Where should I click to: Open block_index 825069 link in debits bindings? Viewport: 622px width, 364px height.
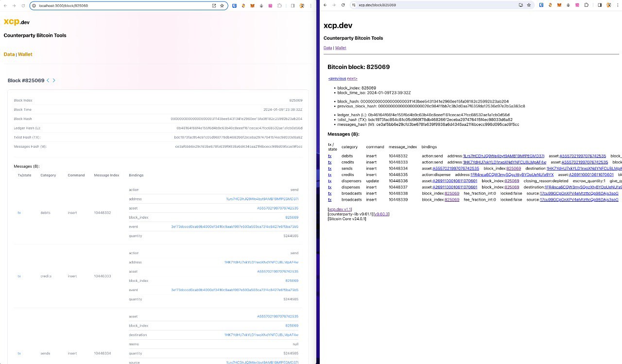292,217
